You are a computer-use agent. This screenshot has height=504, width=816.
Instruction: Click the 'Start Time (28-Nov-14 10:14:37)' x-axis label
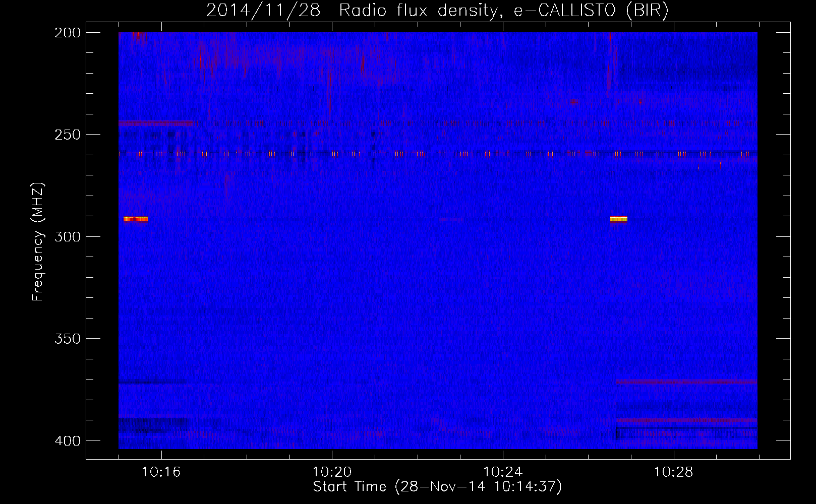[437, 487]
